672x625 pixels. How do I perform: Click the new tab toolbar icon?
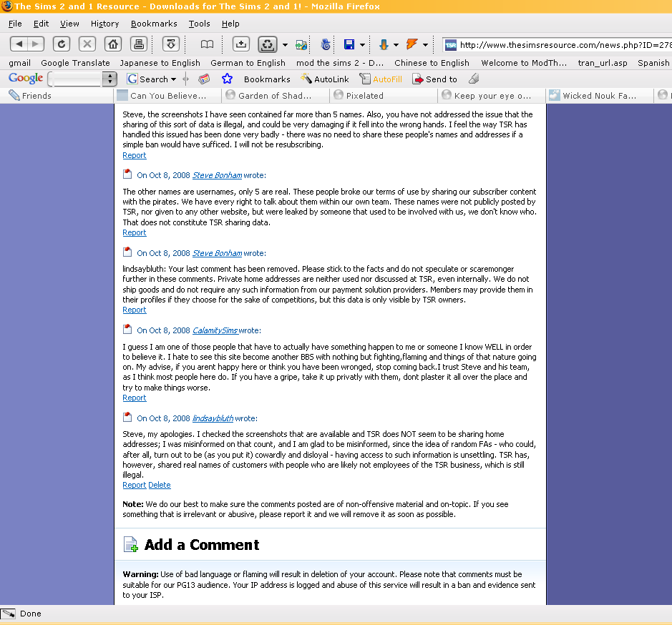241,44
